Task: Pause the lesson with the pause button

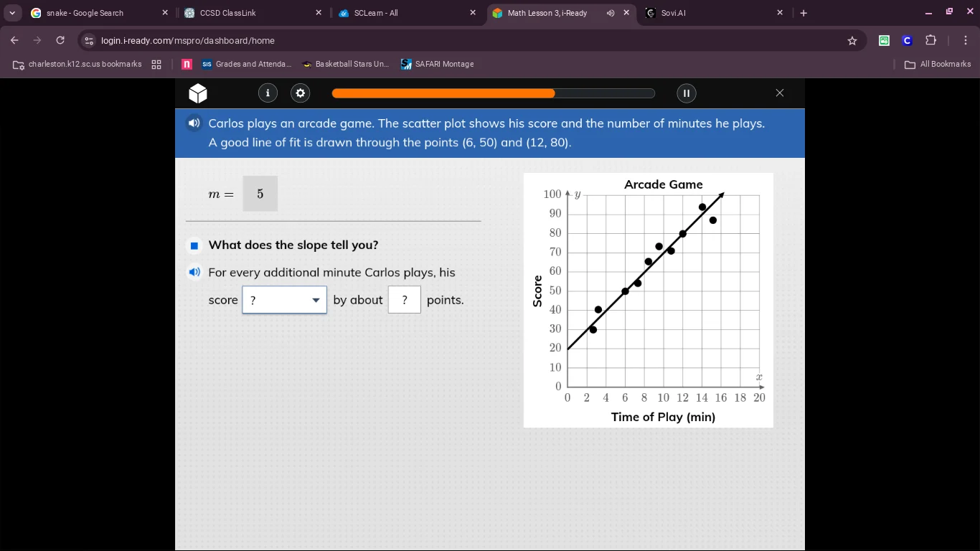Action: point(686,93)
